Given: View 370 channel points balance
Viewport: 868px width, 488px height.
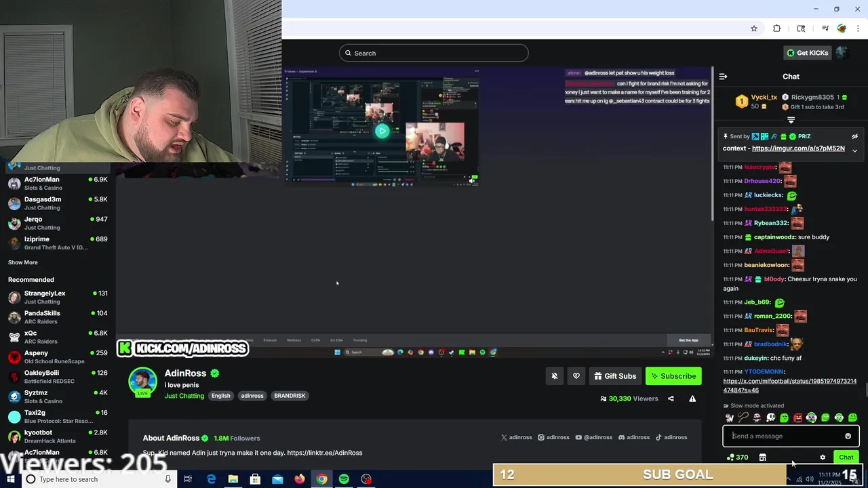Looking at the screenshot, I should [737, 457].
